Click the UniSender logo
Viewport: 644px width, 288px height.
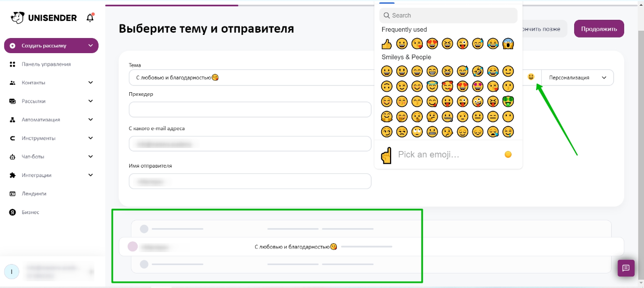point(44,18)
